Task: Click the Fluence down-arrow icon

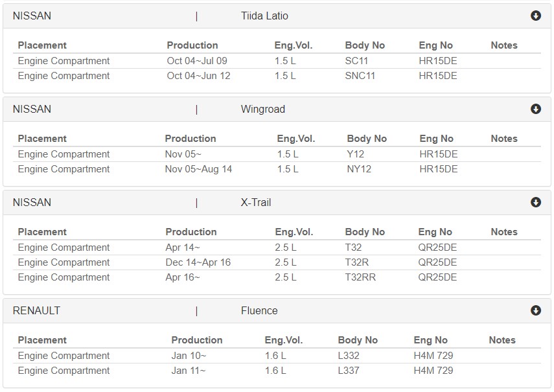Action: 536,310
